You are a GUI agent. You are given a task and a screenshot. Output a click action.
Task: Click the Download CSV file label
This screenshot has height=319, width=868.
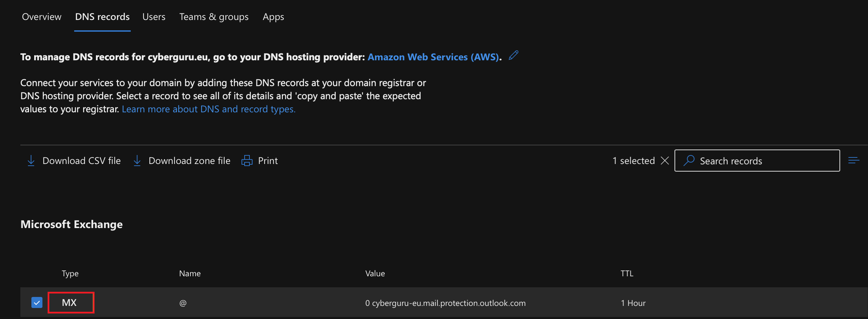point(81,161)
